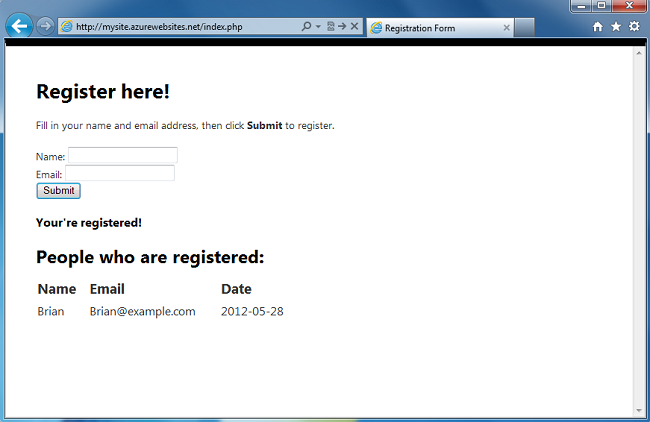Viewport: 650px width, 422px height.
Task: Click the search magnifier in address bar
Action: tap(306, 27)
